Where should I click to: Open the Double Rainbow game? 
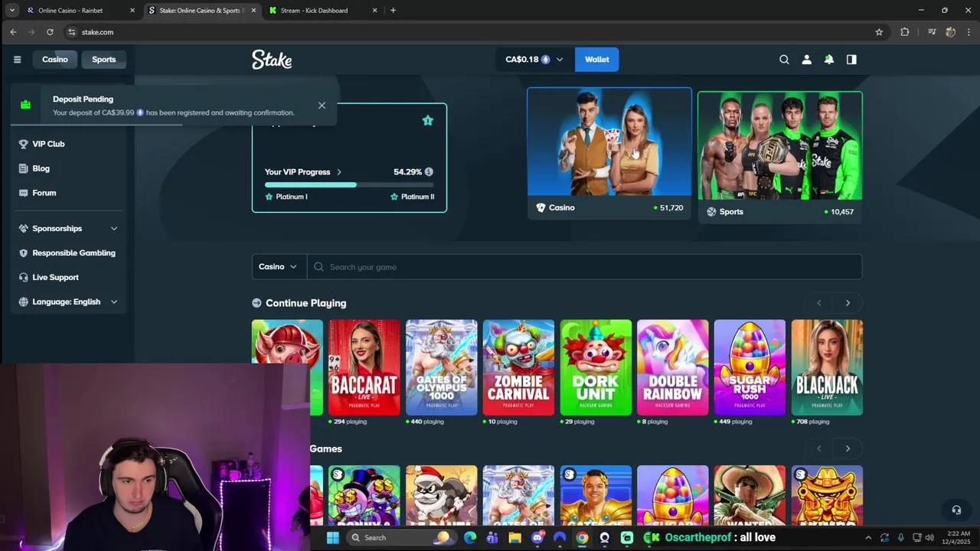click(x=673, y=367)
